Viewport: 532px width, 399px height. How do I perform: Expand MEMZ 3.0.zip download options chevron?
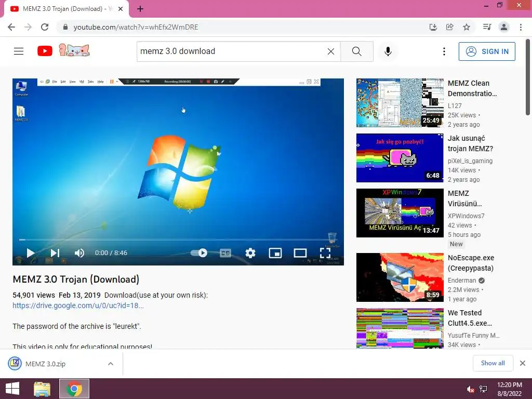coord(111,364)
